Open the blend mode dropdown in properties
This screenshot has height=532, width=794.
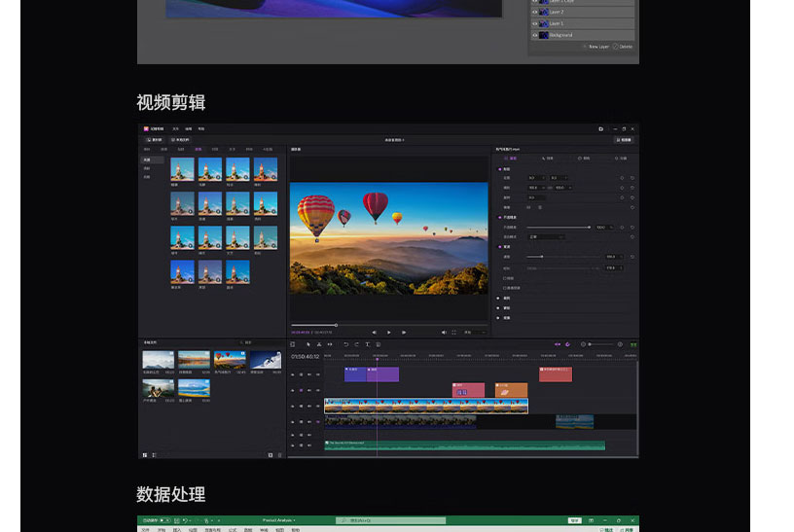(547, 237)
